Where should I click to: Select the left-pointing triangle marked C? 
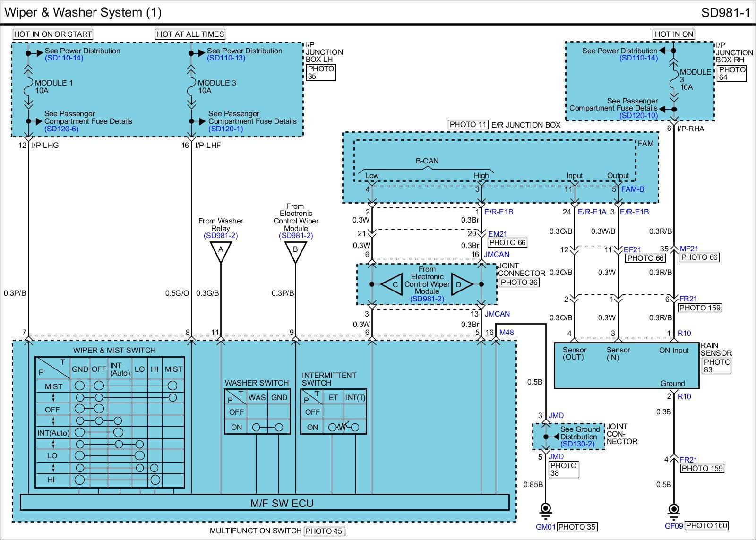(x=392, y=284)
